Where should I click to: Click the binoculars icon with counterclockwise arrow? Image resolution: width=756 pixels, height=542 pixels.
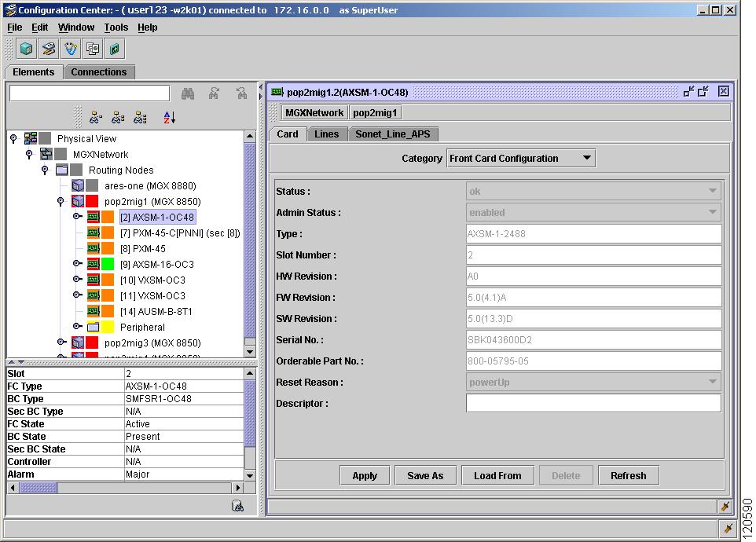pyautogui.click(x=241, y=93)
